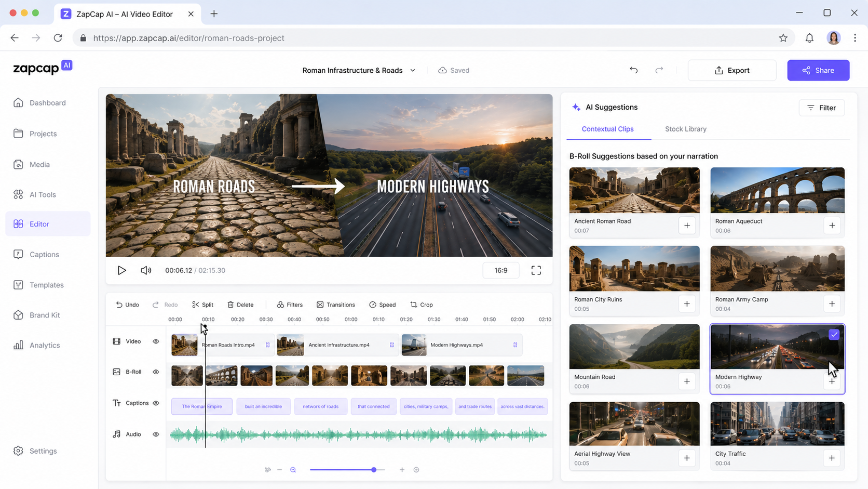The image size is (868, 489).
Task: Add the Roman Aqueduct clip with plus
Action: point(832,226)
